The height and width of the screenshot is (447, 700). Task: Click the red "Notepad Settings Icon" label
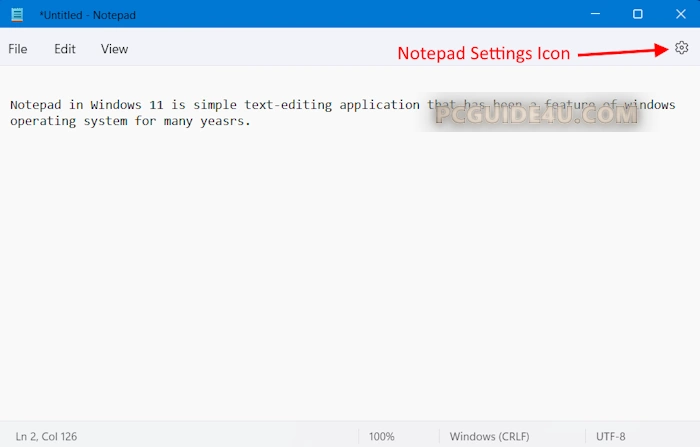[483, 54]
